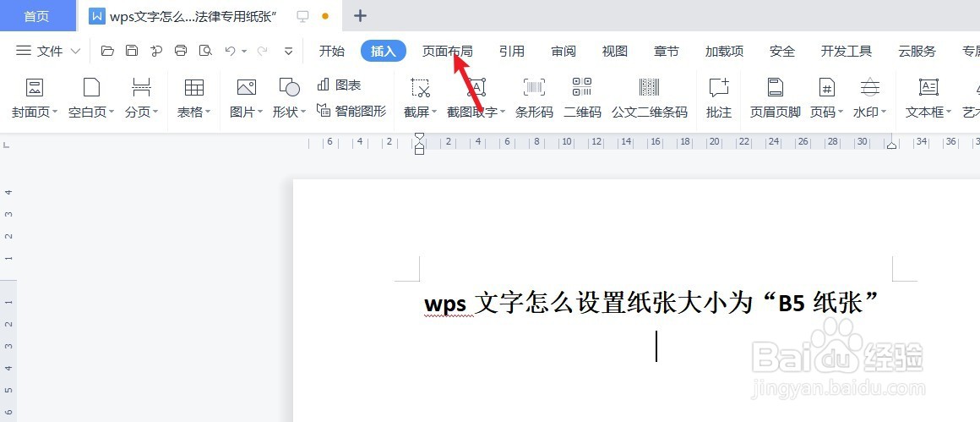Expand the 形状 dropdown arrow

point(303,112)
